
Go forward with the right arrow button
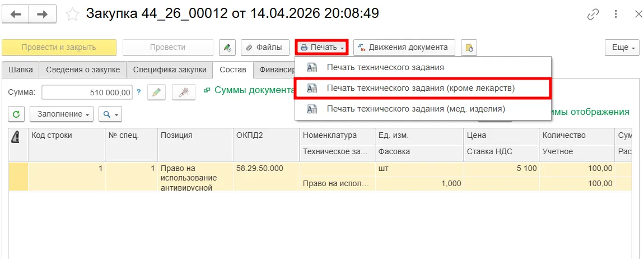pos(42,15)
